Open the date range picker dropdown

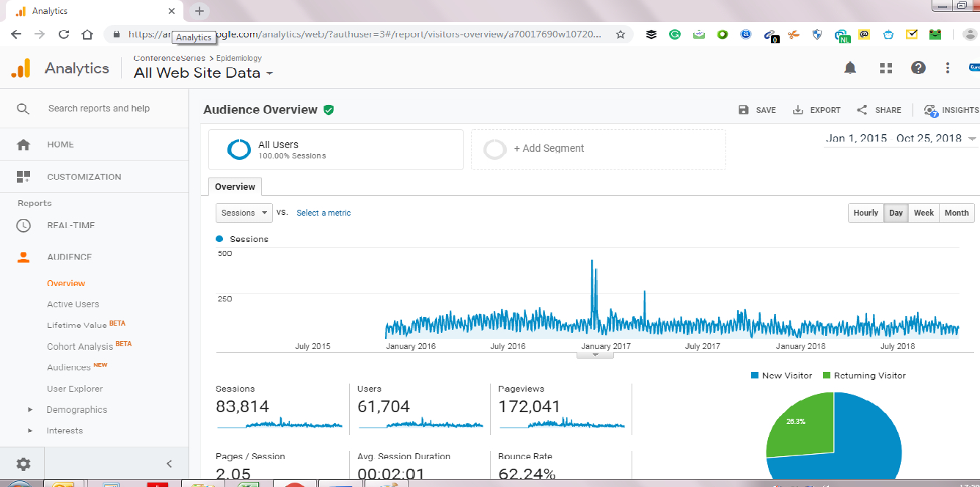(x=902, y=139)
